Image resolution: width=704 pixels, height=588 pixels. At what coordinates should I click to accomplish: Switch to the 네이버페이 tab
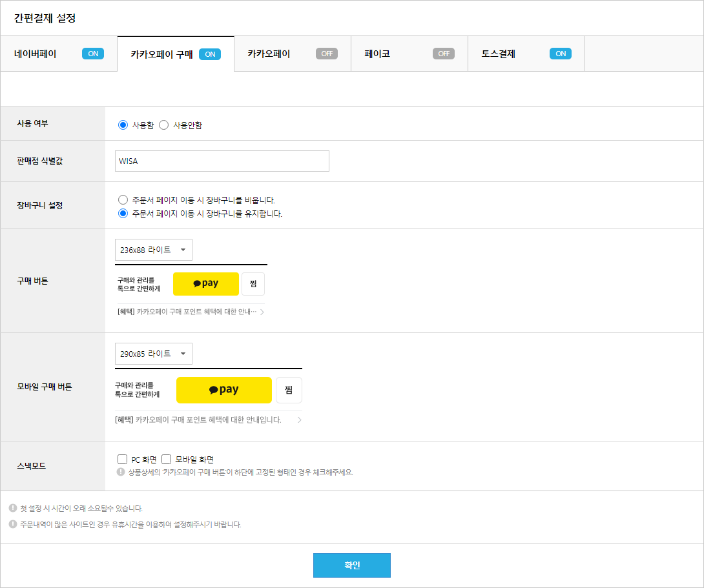[59, 54]
